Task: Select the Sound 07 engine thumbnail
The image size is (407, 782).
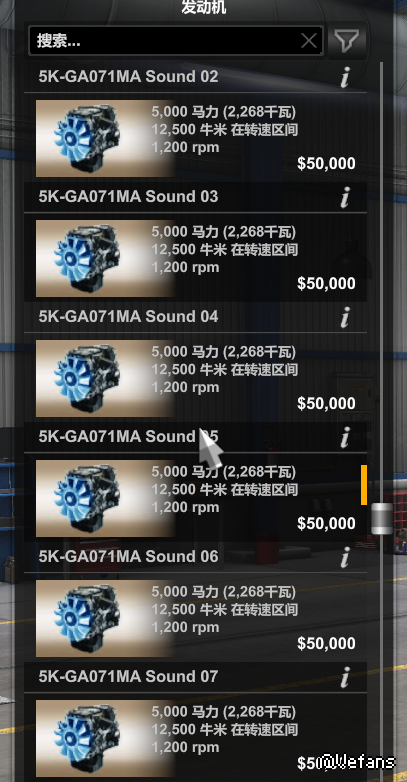Action: point(105,738)
